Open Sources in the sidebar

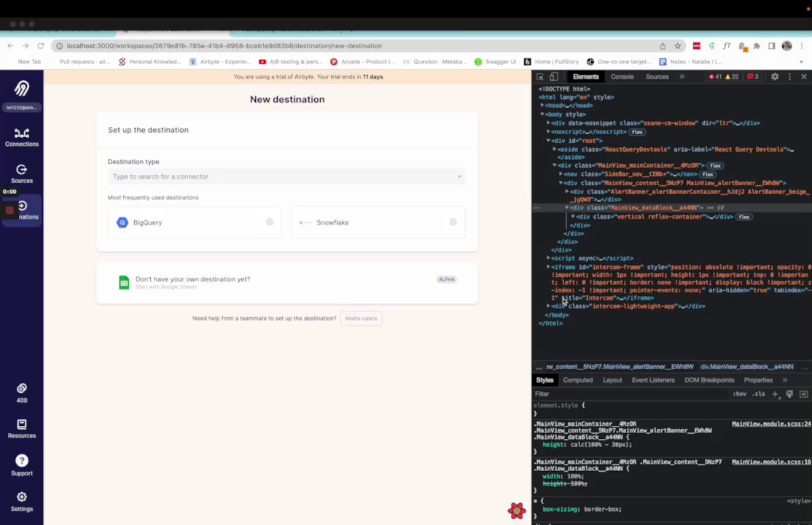click(x=22, y=174)
